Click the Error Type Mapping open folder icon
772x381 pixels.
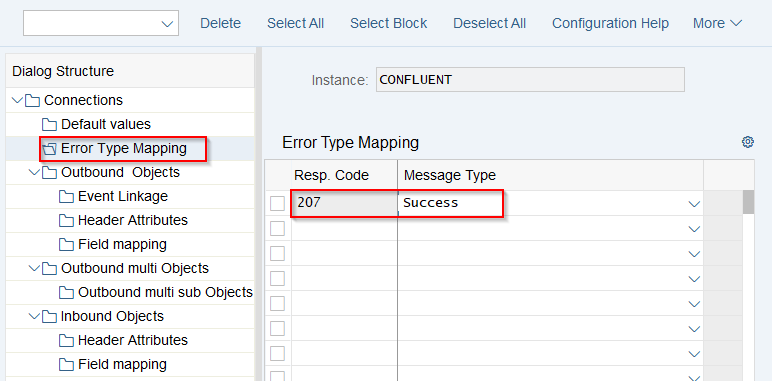pyautogui.click(x=49, y=149)
